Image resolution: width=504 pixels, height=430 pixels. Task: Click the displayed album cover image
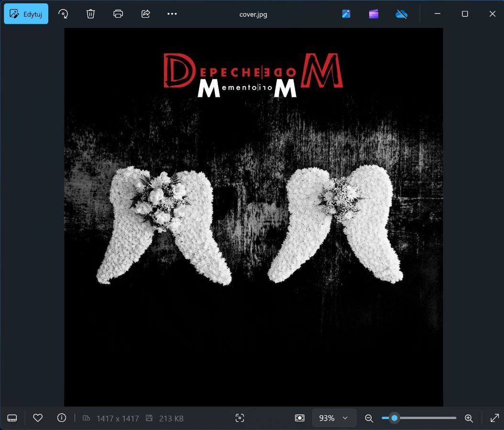pos(253,217)
